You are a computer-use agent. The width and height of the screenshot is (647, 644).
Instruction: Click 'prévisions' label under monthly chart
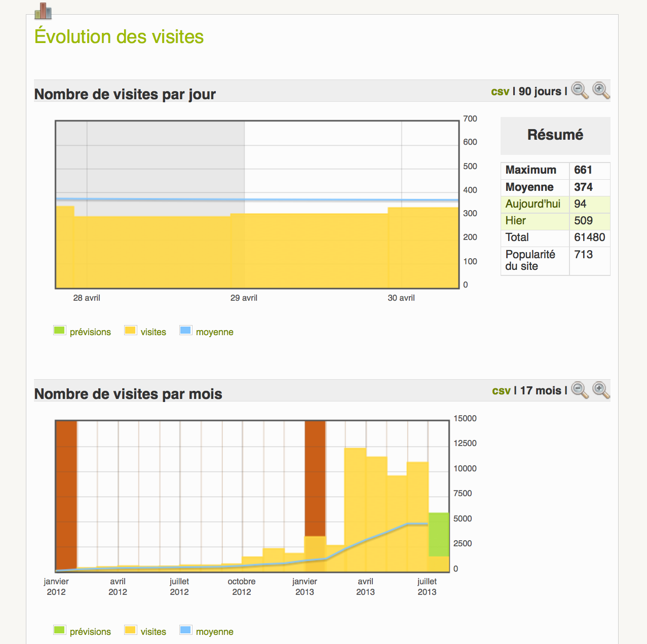pos(90,632)
